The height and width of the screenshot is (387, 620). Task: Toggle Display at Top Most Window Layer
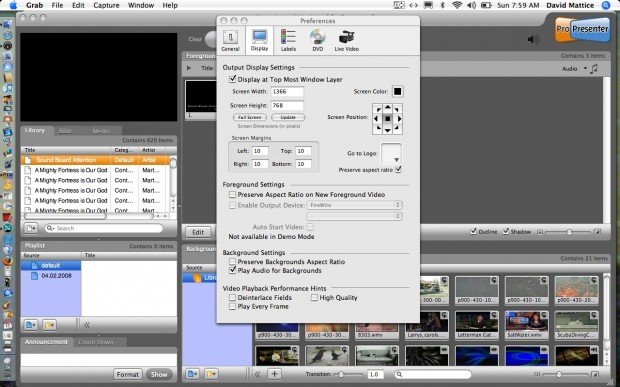[232, 79]
